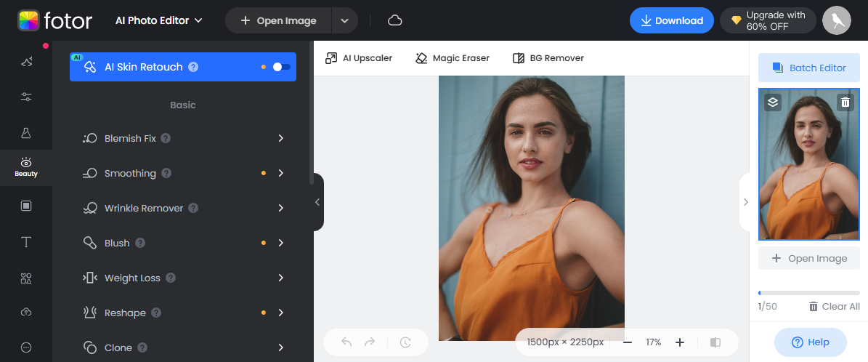Select the Beauty sidebar tab
Image resolution: width=868 pixels, height=362 pixels.
(26, 167)
